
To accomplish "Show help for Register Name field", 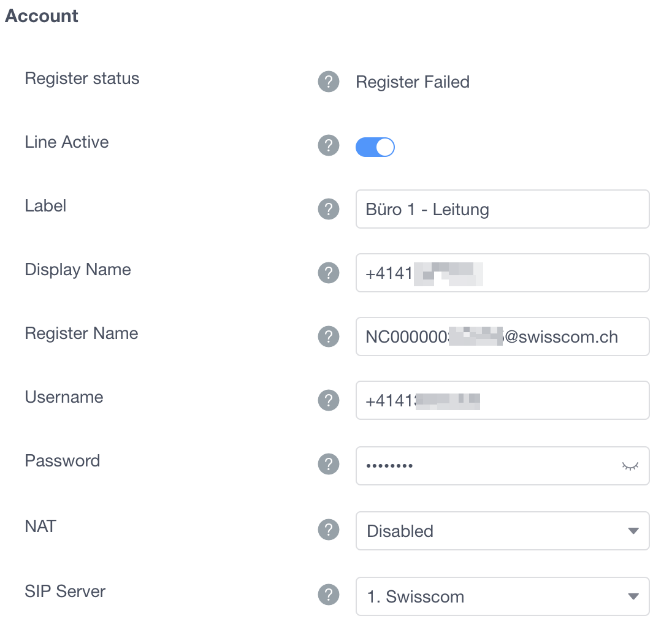I will tap(329, 337).
